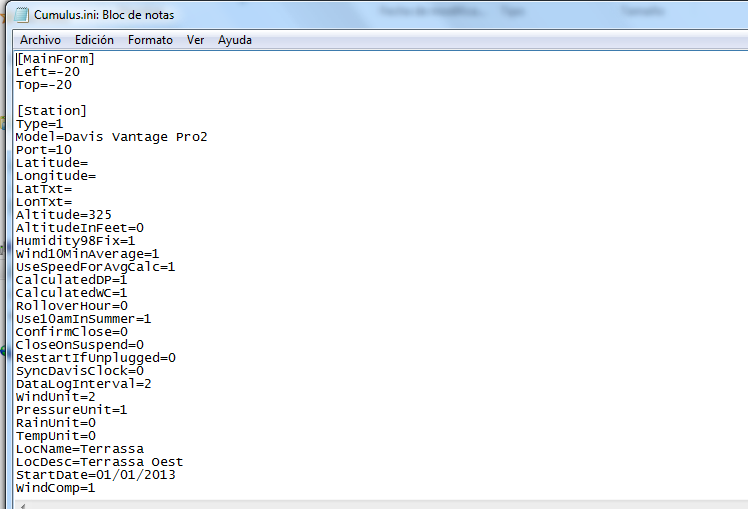
Task: Place cursor on the DataLogInterval=2 line
Action: (83, 384)
